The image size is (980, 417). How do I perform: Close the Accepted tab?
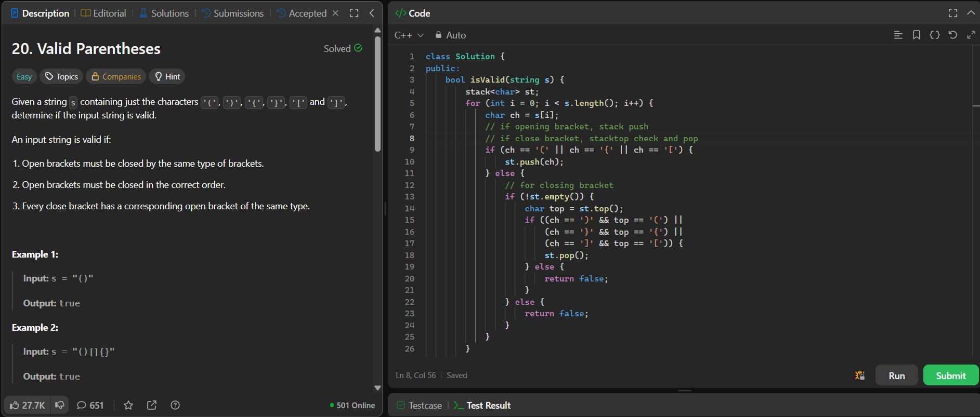tap(335, 13)
